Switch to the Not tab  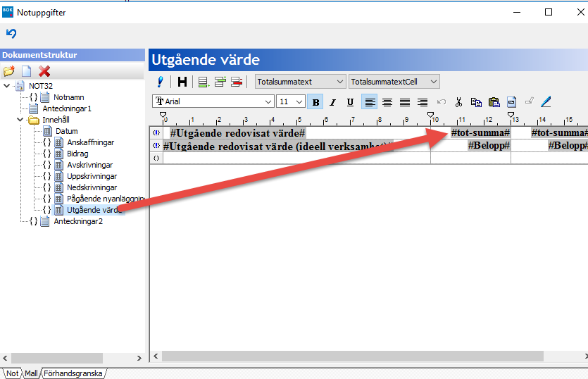(12, 373)
